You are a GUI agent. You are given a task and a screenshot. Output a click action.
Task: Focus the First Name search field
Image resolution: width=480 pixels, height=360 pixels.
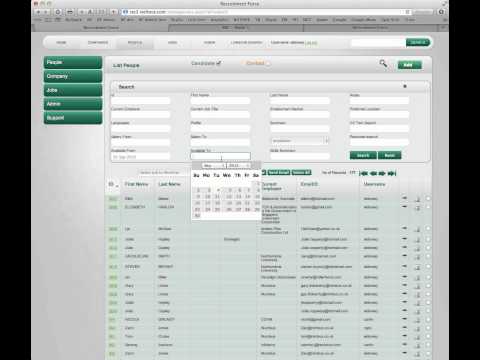click(220, 101)
